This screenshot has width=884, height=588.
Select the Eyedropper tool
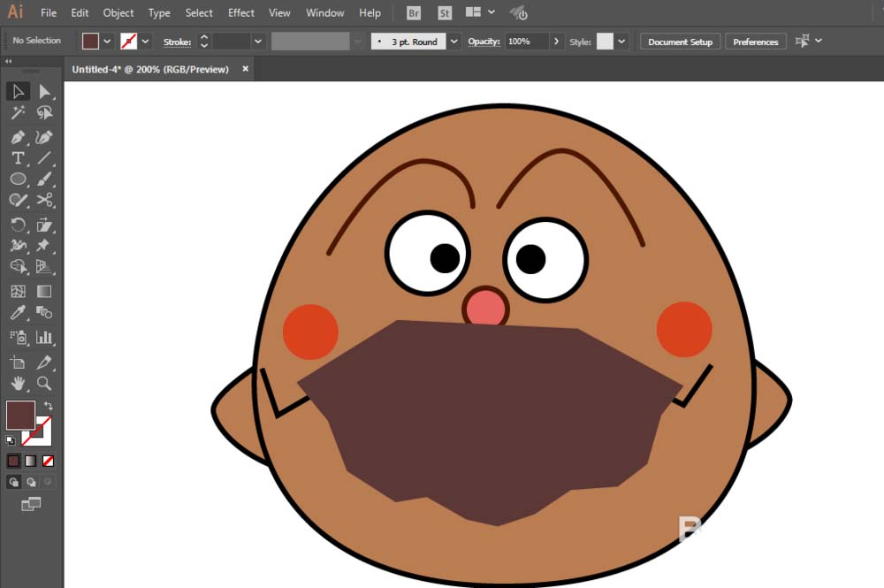[x=18, y=313]
